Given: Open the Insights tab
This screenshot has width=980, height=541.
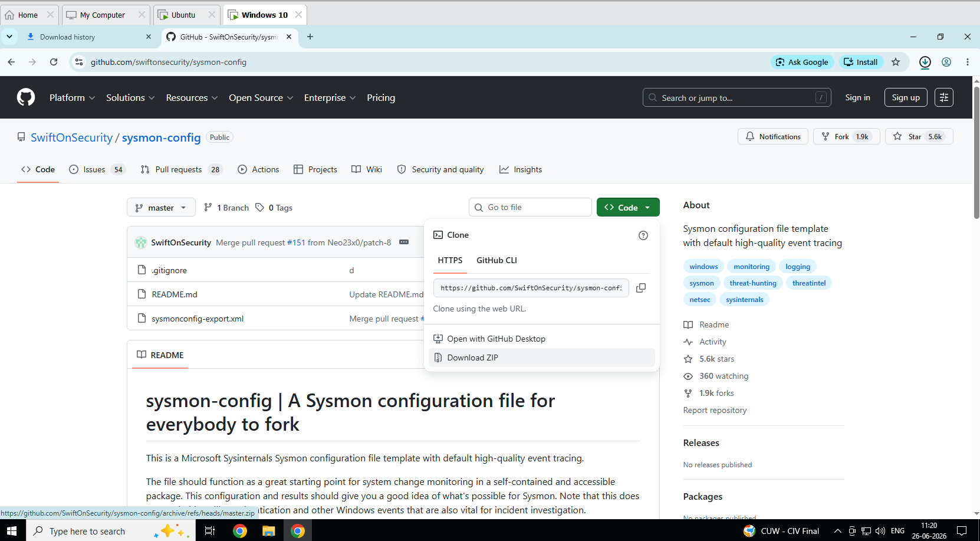Looking at the screenshot, I should point(521,169).
